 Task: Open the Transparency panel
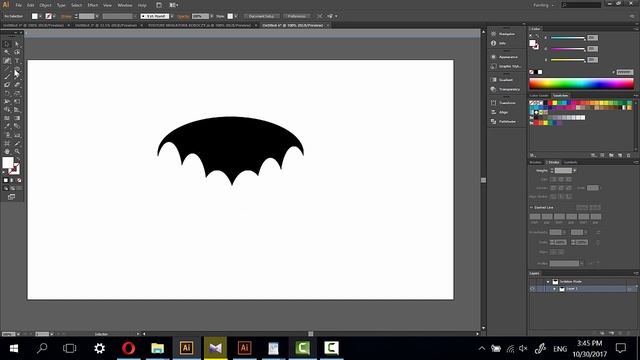pyautogui.click(x=505, y=89)
